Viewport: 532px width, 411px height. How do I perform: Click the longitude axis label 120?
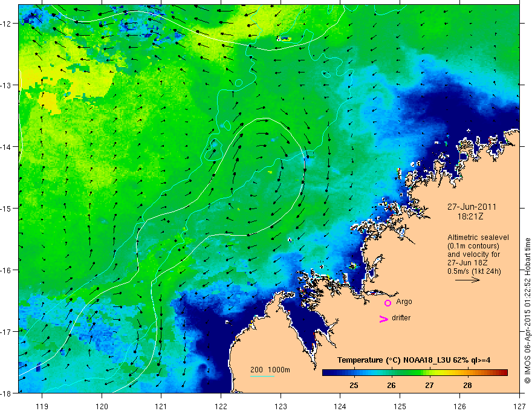[x=102, y=406]
